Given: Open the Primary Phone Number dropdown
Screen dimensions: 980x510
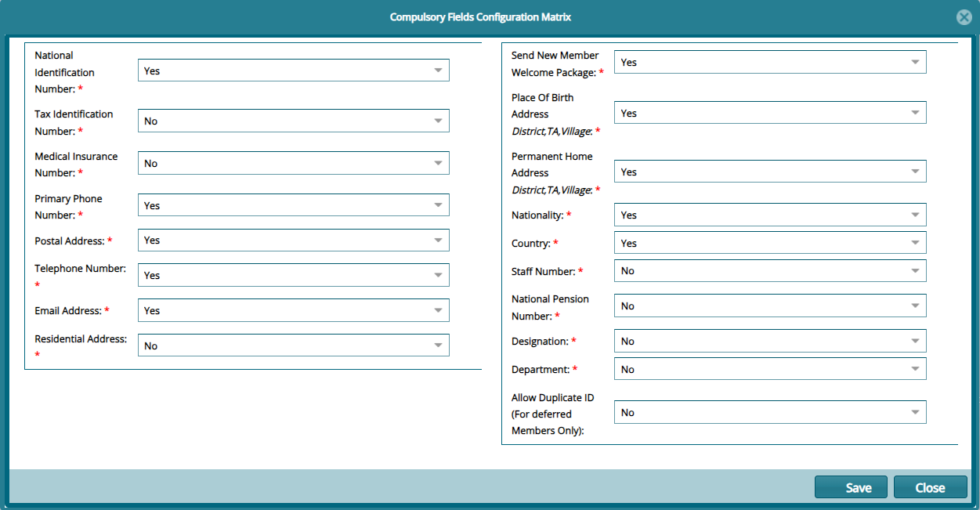Looking at the screenshot, I should coord(437,204).
